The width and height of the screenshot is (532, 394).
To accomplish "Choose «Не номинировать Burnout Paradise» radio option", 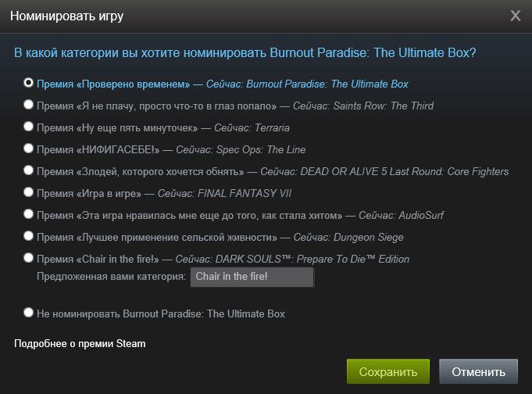I will [29, 313].
